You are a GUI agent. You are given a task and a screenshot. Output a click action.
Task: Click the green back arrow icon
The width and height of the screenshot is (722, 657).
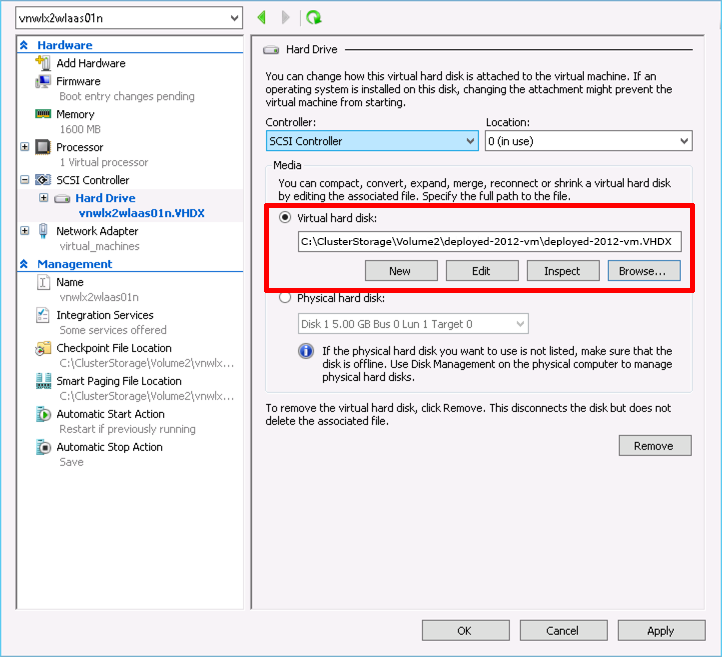pyautogui.click(x=262, y=18)
